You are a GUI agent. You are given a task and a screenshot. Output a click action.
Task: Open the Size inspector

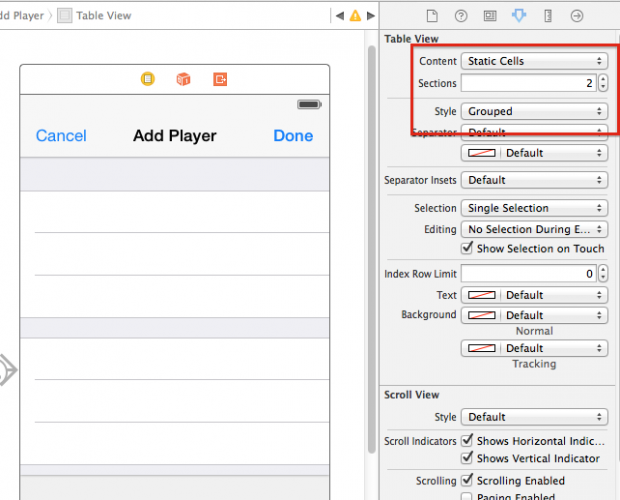click(547, 16)
